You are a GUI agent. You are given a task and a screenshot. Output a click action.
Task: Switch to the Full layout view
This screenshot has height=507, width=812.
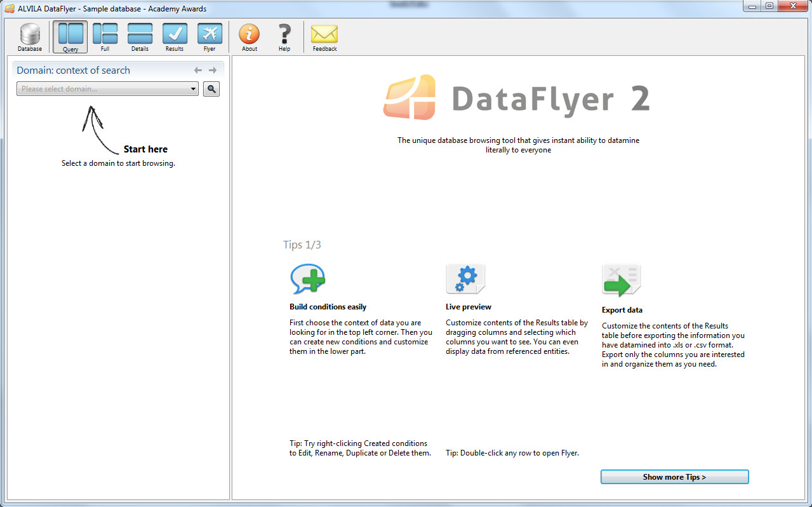(105, 37)
